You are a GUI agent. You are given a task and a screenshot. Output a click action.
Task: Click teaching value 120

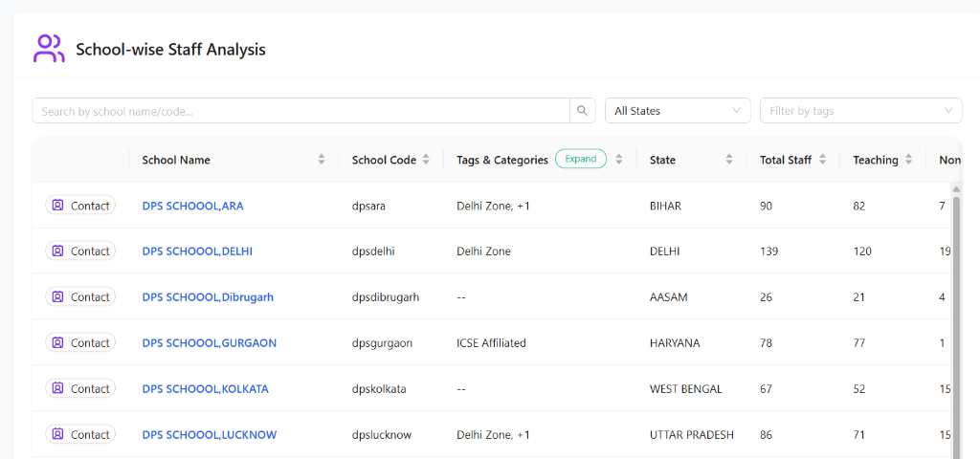[x=862, y=251]
